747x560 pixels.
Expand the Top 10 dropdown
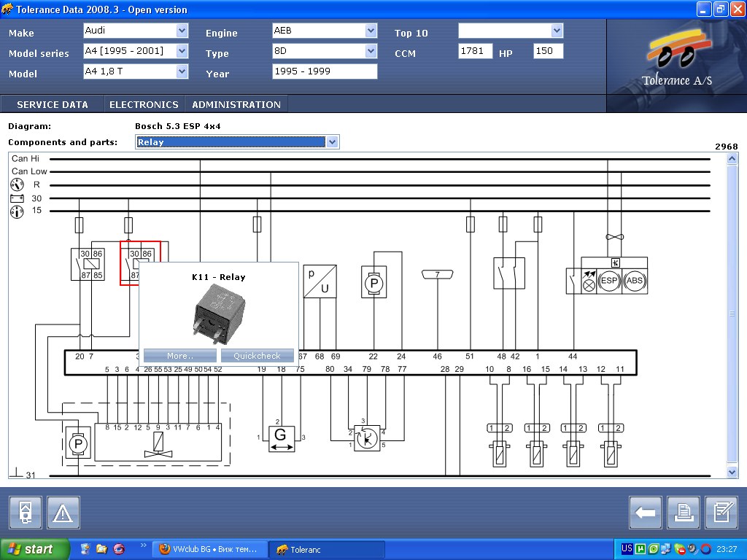(557, 31)
